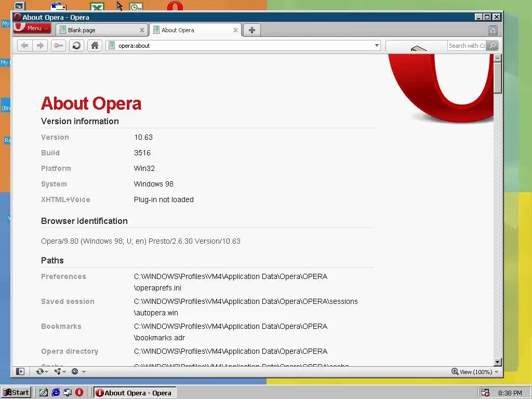The height and width of the screenshot is (399, 532).
Task: Maximize the Opera window
Action: coord(487,17)
